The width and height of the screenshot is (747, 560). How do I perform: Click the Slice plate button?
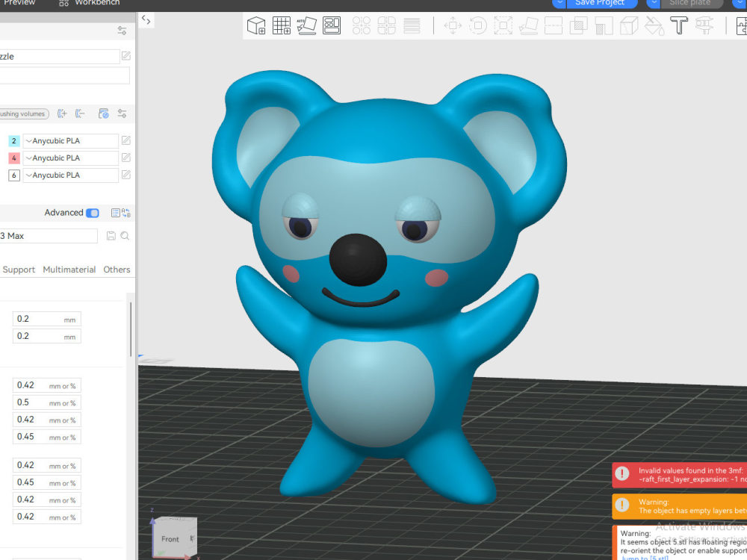point(692,3)
